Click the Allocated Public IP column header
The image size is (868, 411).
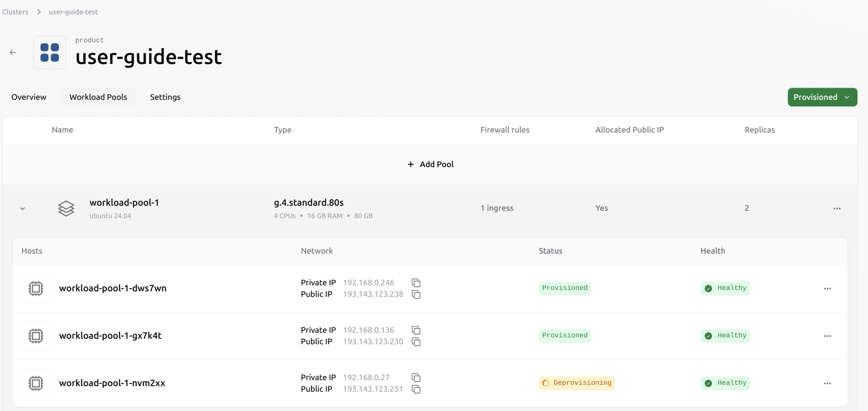coord(629,130)
